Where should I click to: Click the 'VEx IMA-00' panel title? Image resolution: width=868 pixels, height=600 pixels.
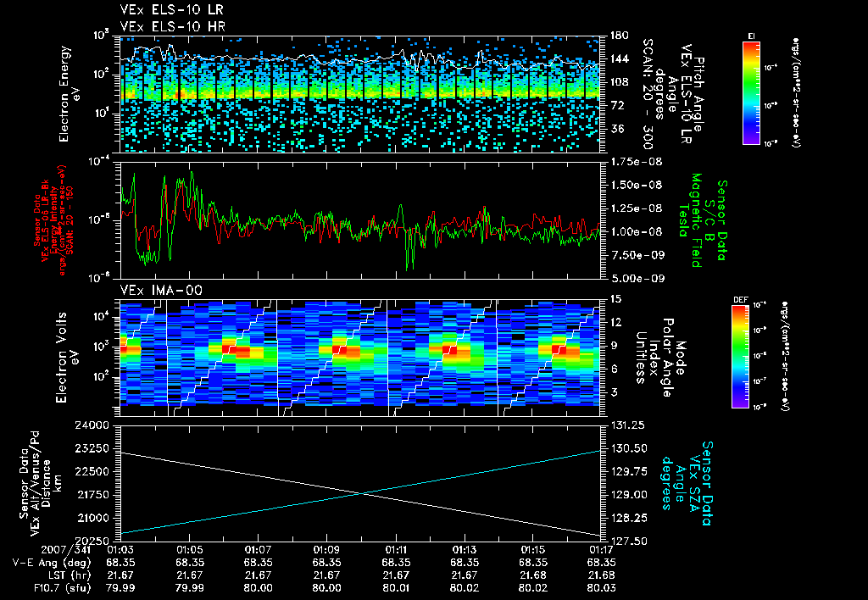coord(161,290)
